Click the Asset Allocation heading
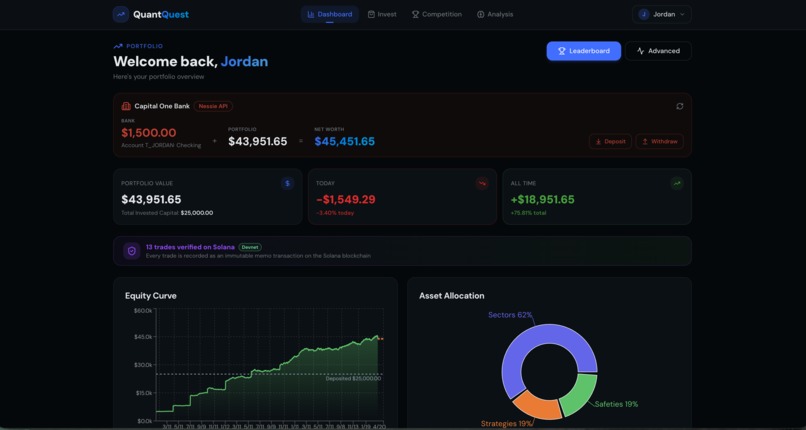 [x=451, y=296]
